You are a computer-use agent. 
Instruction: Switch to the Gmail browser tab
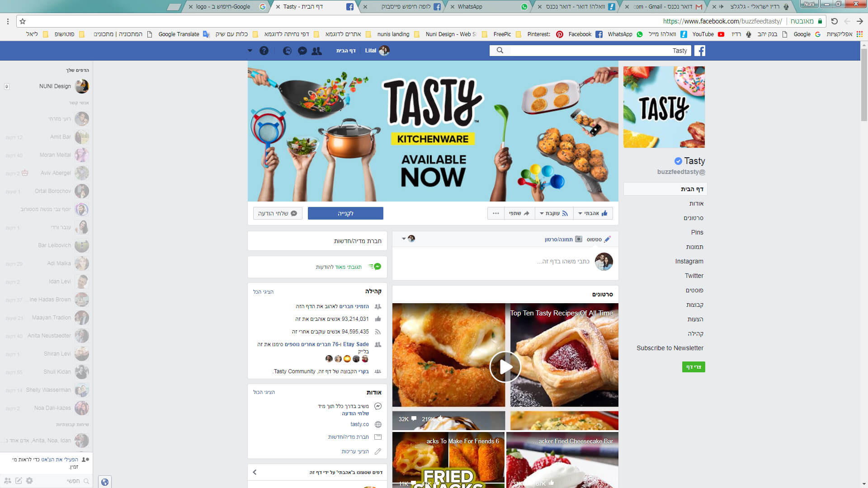click(665, 7)
